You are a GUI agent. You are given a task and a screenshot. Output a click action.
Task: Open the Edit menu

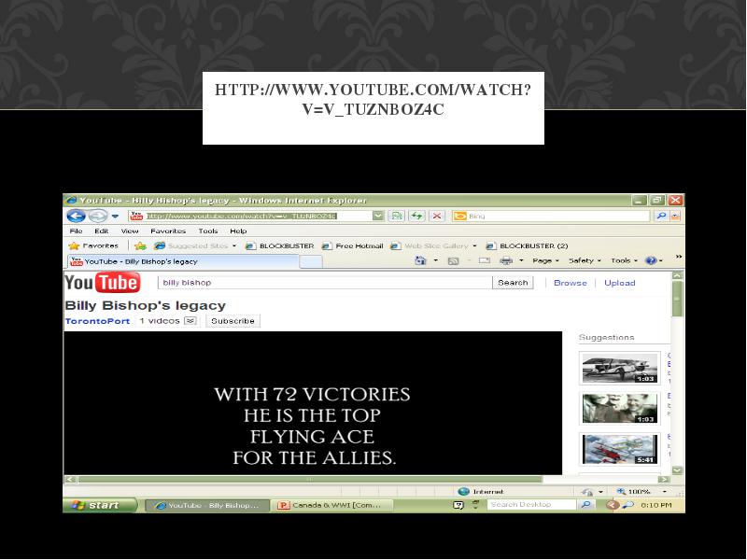(101, 231)
